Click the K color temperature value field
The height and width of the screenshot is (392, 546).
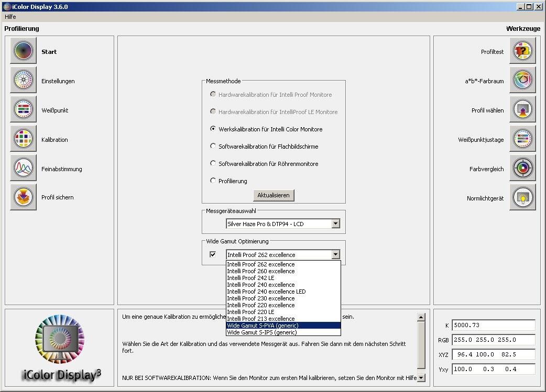(494, 325)
